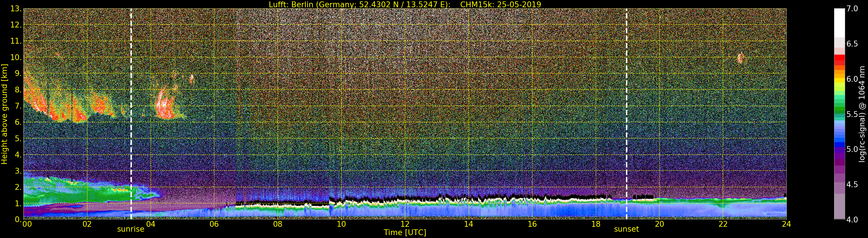Click the height tick 7 on the y-axis

point(18,106)
